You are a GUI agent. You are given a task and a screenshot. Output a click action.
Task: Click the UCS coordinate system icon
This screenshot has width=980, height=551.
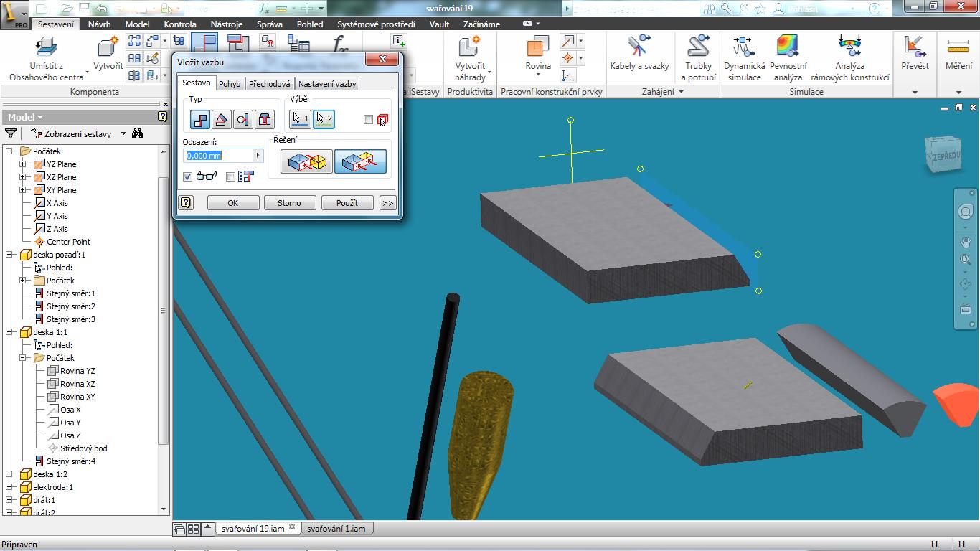(x=568, y=75)
